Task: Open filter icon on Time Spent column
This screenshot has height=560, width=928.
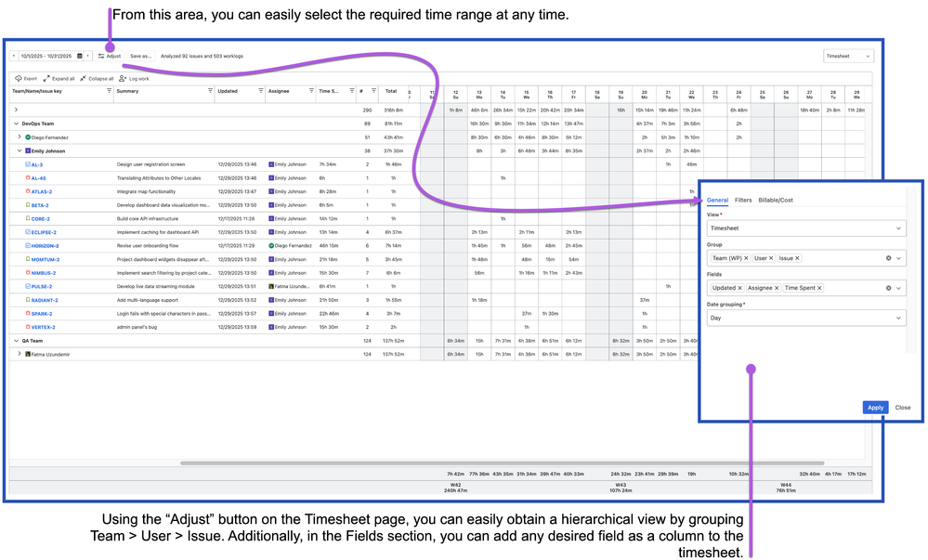Action: click(351, 91)
